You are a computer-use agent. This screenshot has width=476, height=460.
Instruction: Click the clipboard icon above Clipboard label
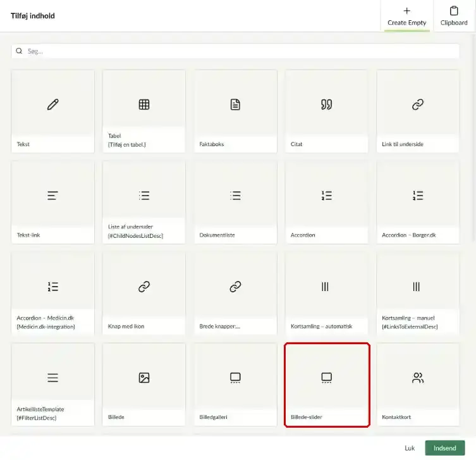tap(454, 11)
